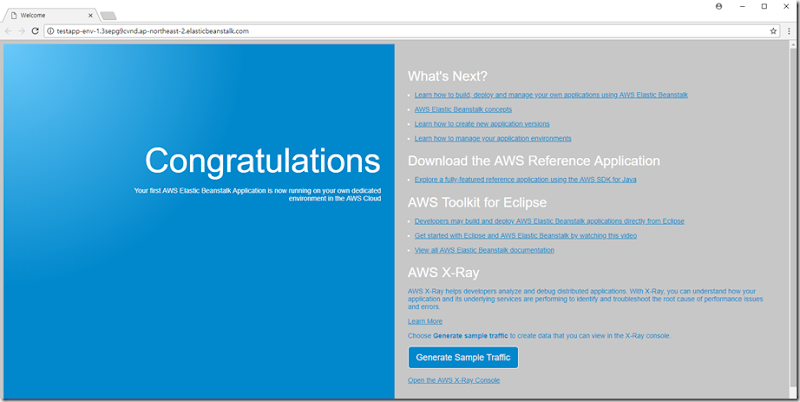Click the 'Your first AWS Elastic Beanstalk Application' text

(x=258, y=194)
